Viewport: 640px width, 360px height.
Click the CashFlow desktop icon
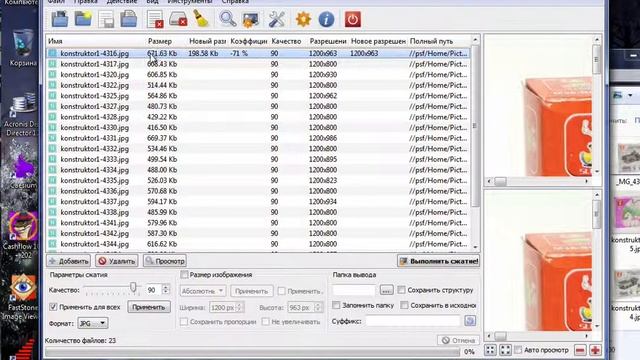click(21, 235)
